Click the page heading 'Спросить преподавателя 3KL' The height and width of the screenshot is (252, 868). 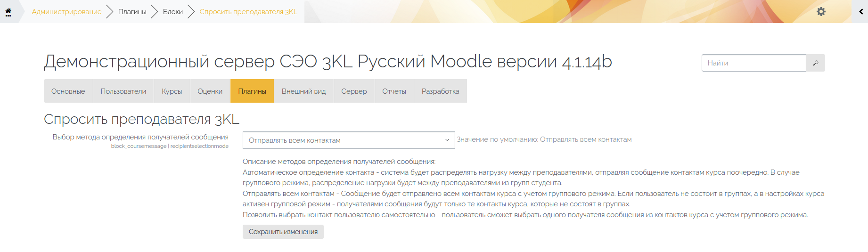tap(141, 119)
